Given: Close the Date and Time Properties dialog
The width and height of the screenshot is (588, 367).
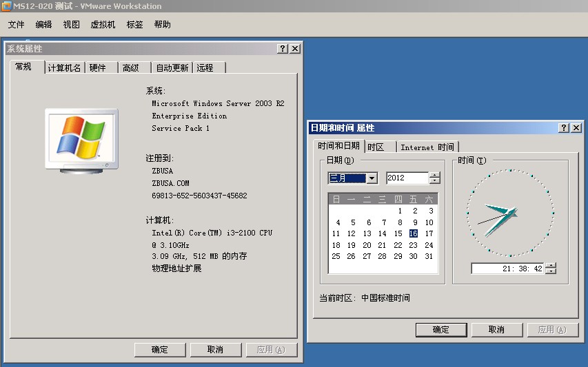Looking at the screenshot, I should 576,127.
